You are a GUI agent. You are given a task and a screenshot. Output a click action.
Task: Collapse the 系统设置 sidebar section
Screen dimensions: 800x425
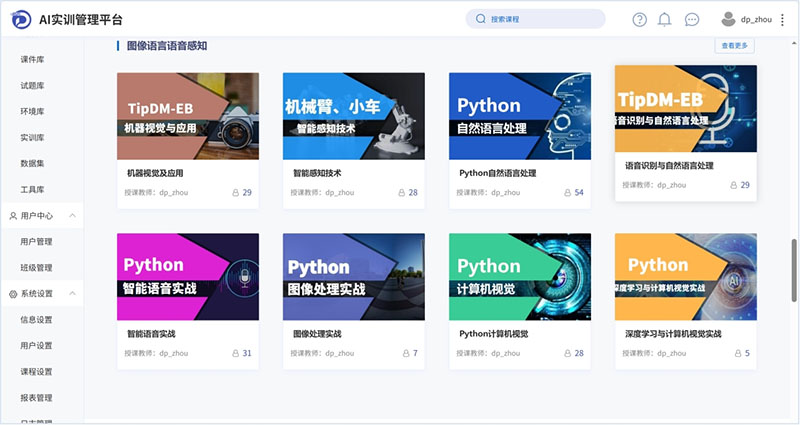point(74,294)
